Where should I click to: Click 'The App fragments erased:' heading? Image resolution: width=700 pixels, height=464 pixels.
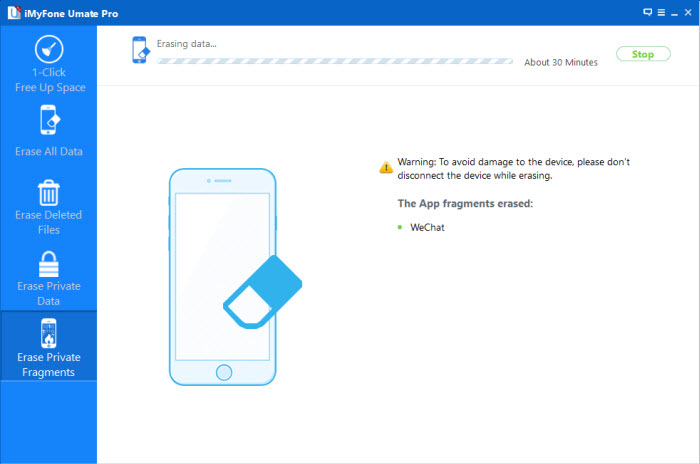(x=465, y=204)
